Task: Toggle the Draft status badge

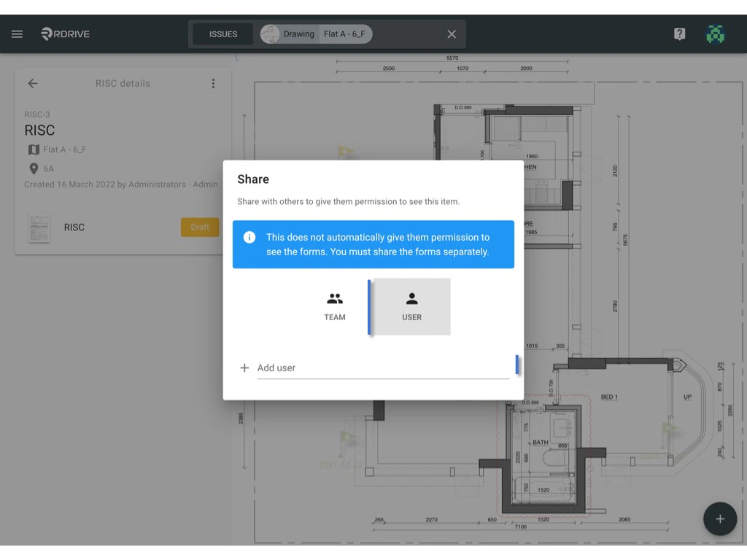Action: [x=199, y=227]
